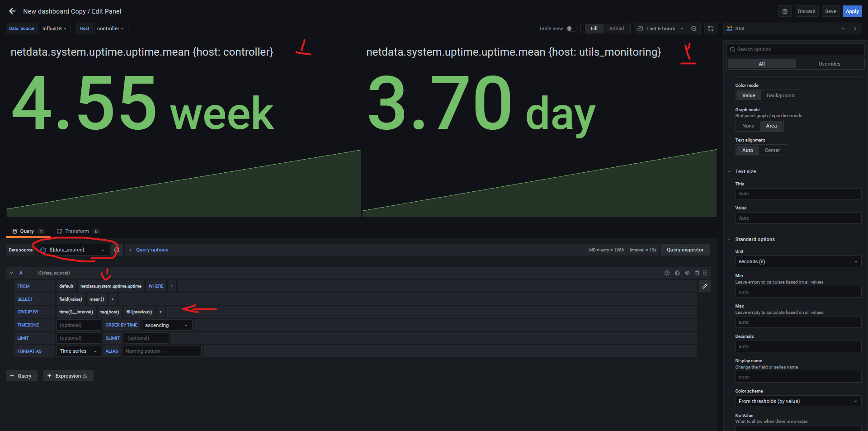Screen dimensions: 868x431
Task: Set Color mode to Background
Action: coord(780,95)
